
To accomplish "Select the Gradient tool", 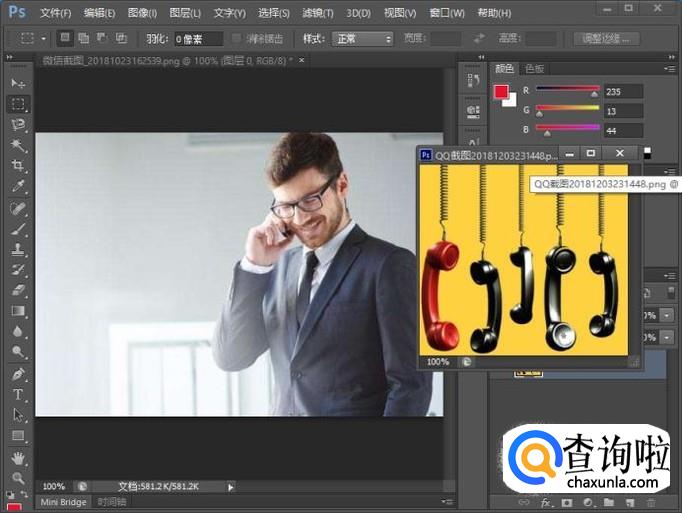I will (x=18, y=311).
